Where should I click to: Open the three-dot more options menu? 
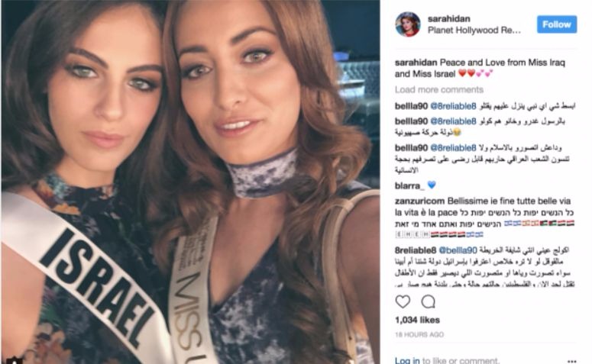click(x=572, y=361)
